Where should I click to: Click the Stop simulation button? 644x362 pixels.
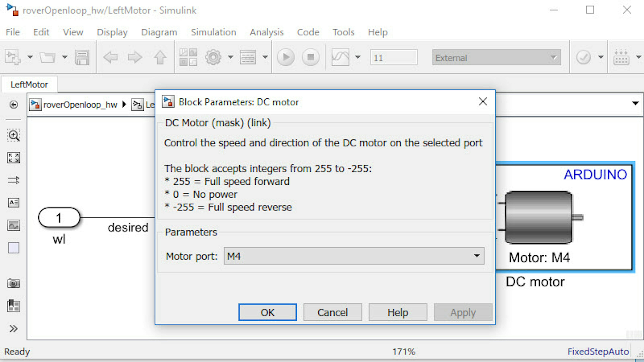[x=311, y=57]
